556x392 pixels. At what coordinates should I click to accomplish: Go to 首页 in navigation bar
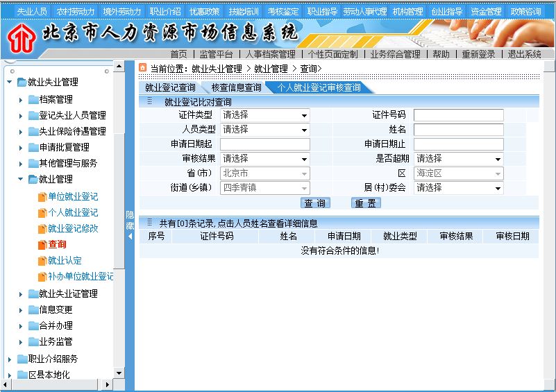pyautogui.click(x=178, y=54)
